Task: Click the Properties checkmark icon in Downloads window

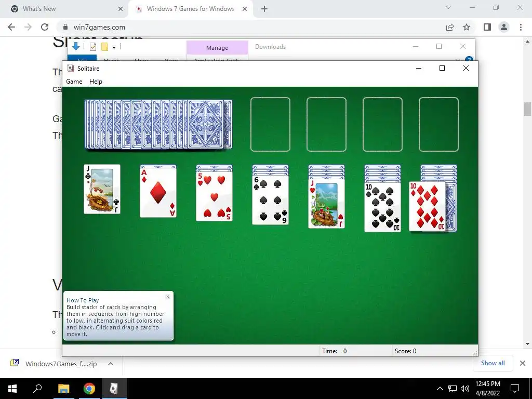Action: pos(93,47)
